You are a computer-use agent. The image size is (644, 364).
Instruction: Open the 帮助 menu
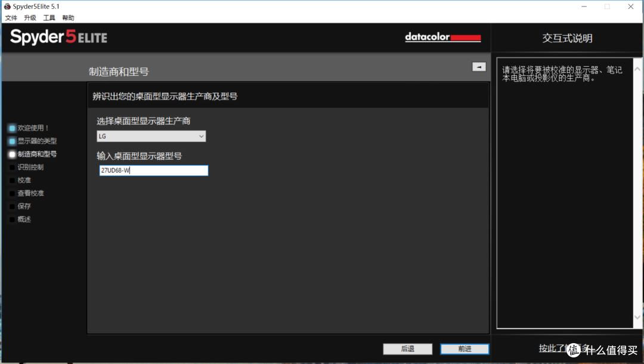coord(68,18)
